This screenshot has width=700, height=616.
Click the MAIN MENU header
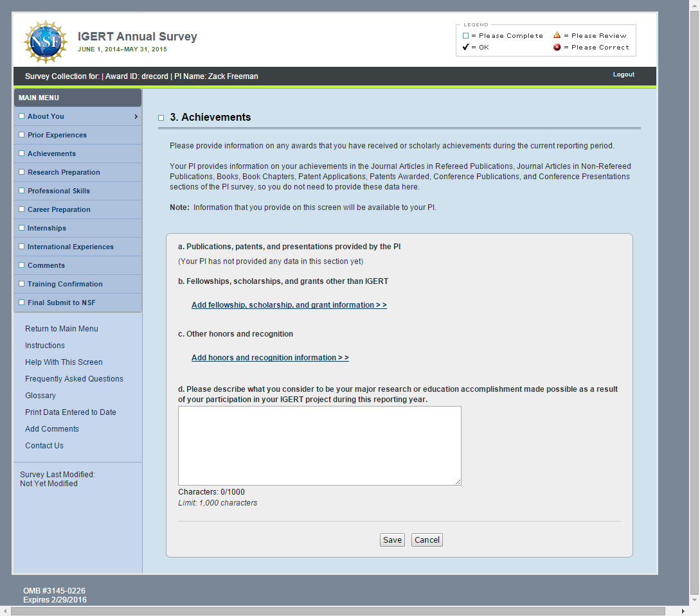[78, 98]
